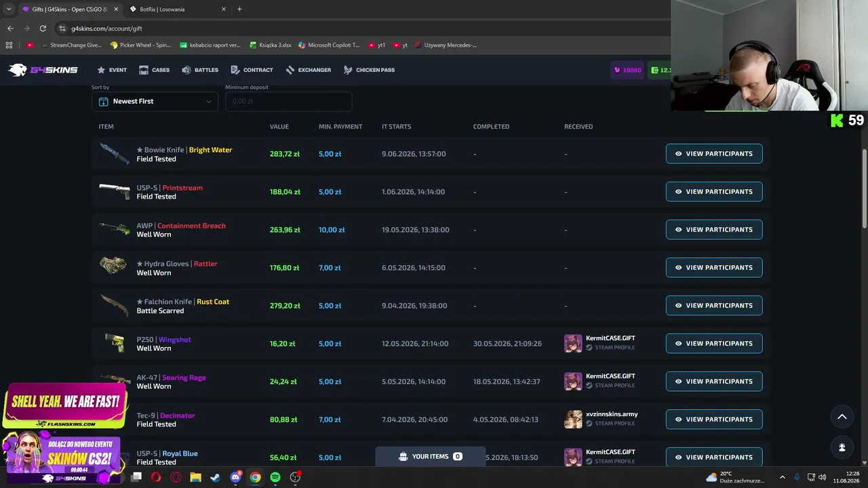
Task: Open the tab search dropdown arrow
Action: (9, 9)
